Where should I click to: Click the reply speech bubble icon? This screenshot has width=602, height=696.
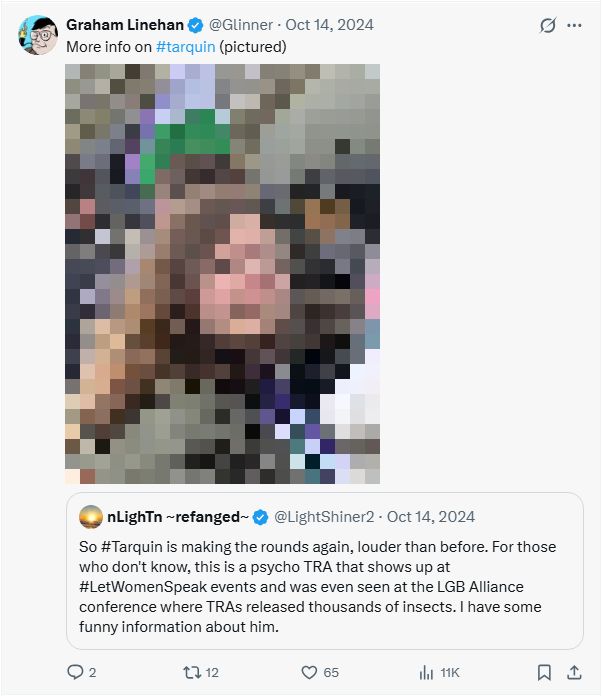75,672
